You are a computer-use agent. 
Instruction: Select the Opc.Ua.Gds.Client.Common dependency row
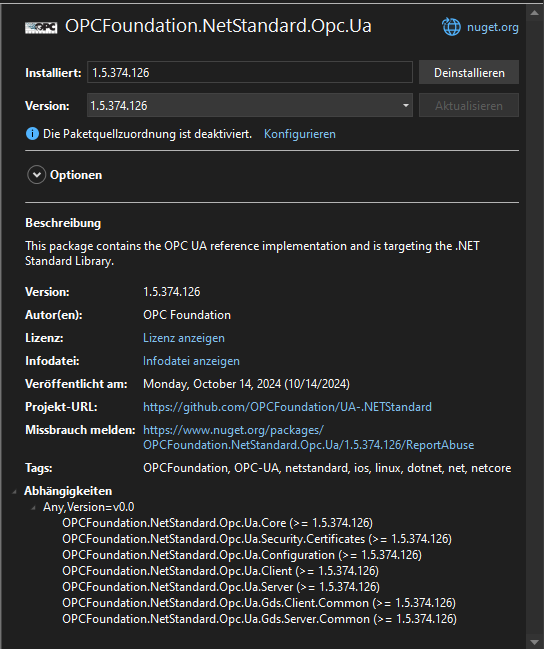pyautogui.click(x=259, y=603)
